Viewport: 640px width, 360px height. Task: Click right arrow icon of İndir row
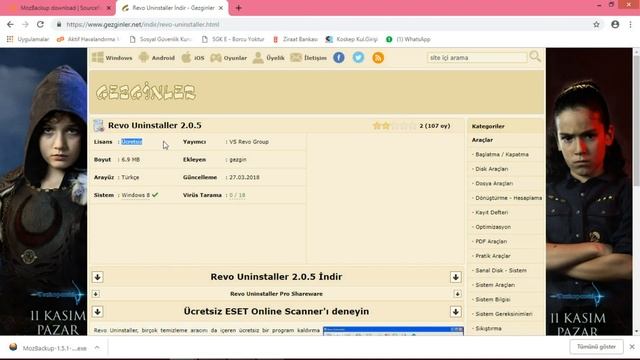(x=456, y=277)
